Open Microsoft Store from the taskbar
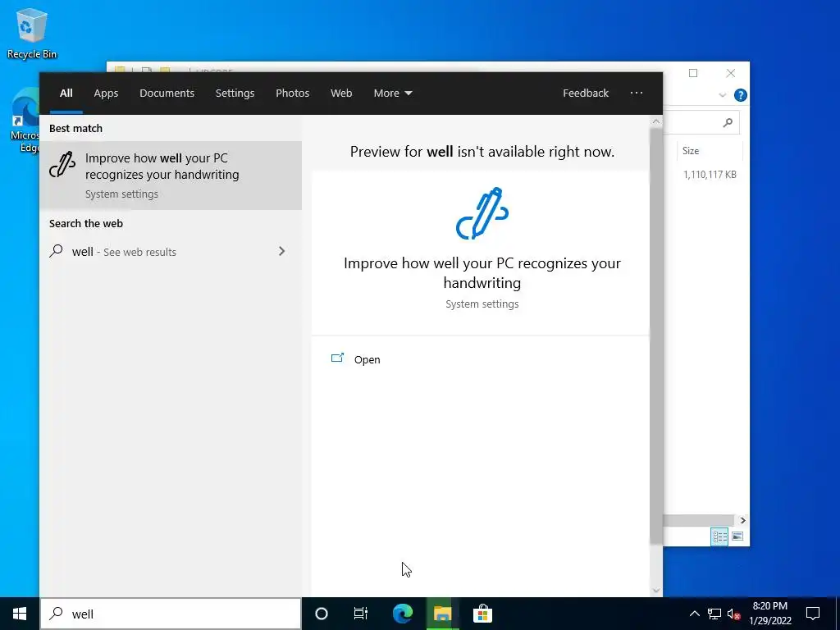840x630 pixels. point(482,614)
